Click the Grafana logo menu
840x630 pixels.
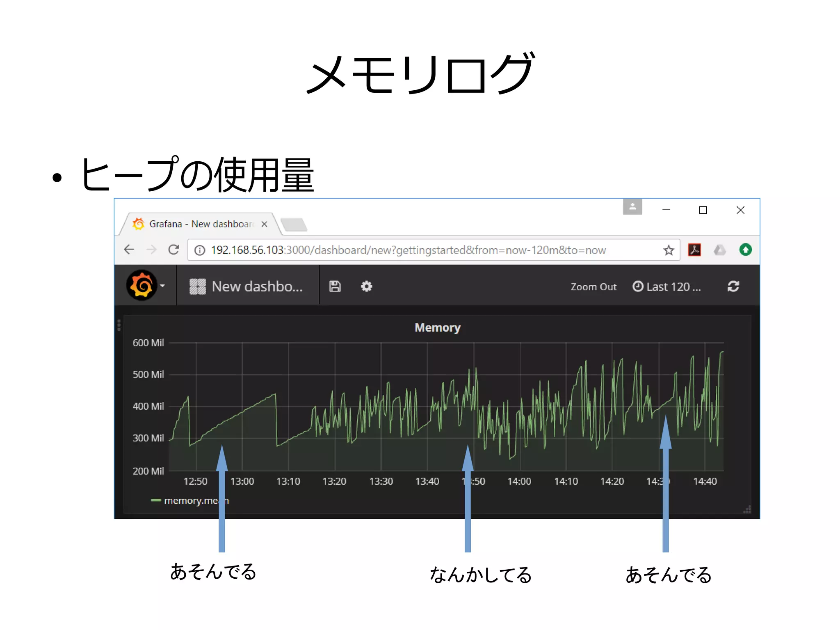click(x=142, y=286)
